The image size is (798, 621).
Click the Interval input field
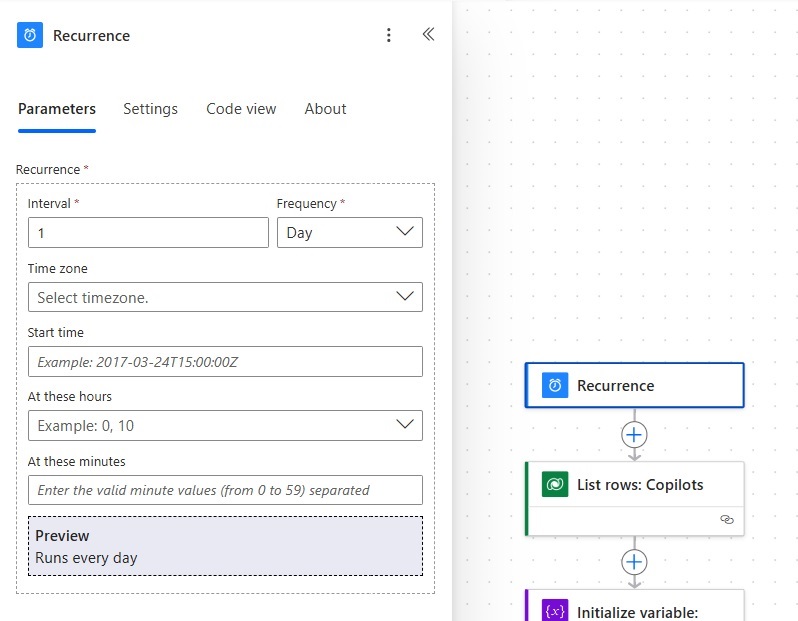click(x=148, y=233)
